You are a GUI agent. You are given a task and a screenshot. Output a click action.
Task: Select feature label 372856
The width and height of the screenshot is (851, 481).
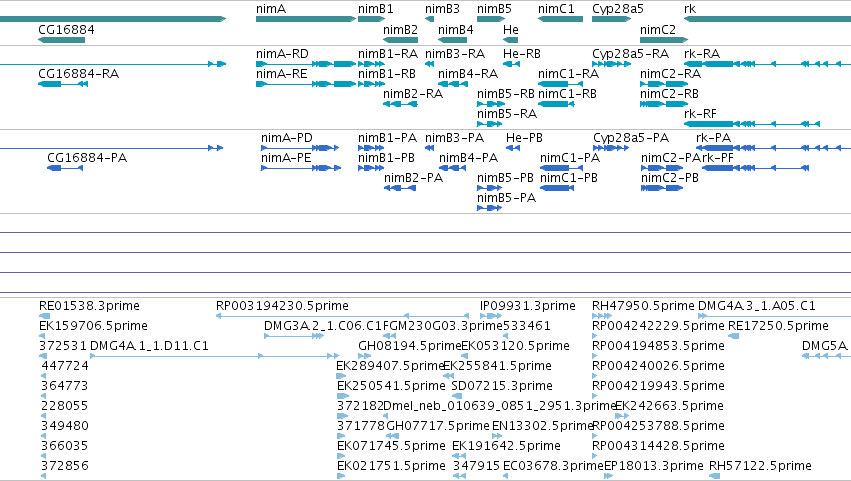(65, 465)
